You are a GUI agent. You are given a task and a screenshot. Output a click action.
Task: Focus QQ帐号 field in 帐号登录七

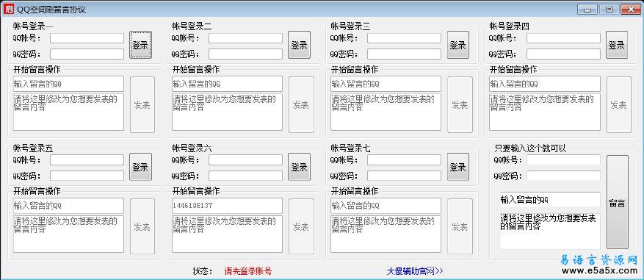404,160
